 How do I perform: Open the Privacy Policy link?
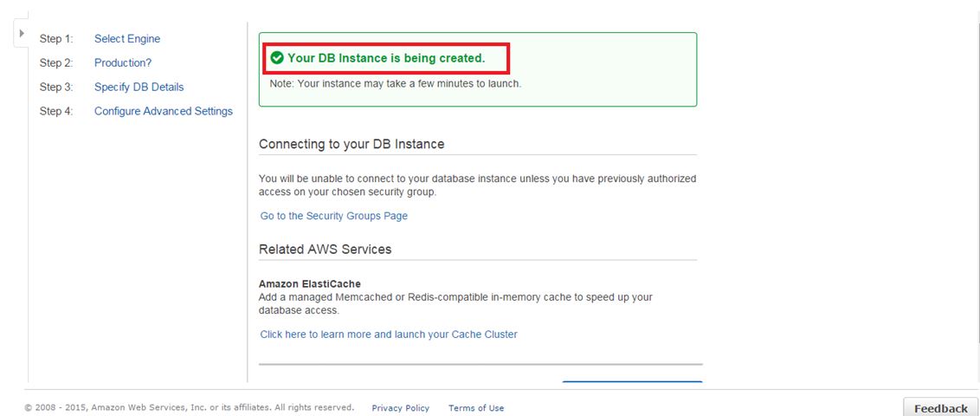pyautogui.click(x=401, y=408)
